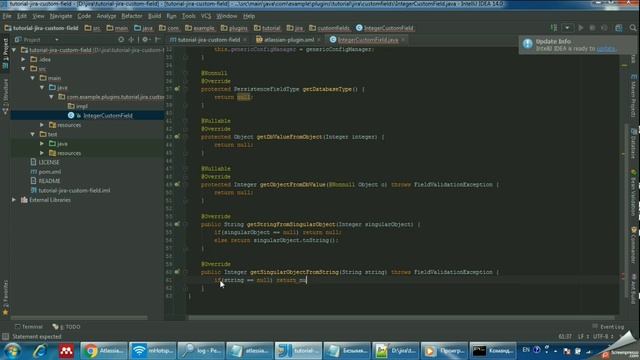This screenshot has height=360, width=640.
Task: Click the Update Info balloon icon
Action: point(528,44)
